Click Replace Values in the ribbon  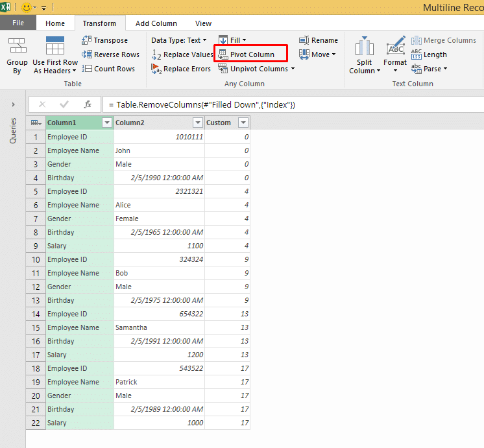tap(182, 54)
